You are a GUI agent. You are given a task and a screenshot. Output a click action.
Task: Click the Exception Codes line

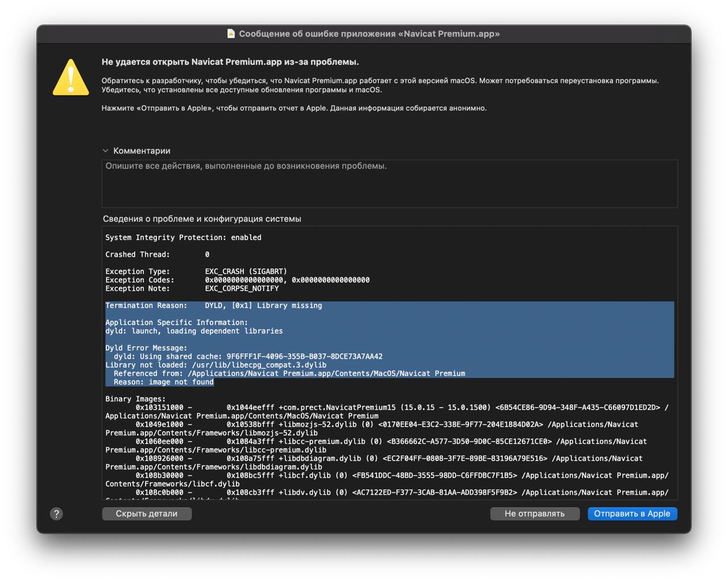click(x=237, y=280)
